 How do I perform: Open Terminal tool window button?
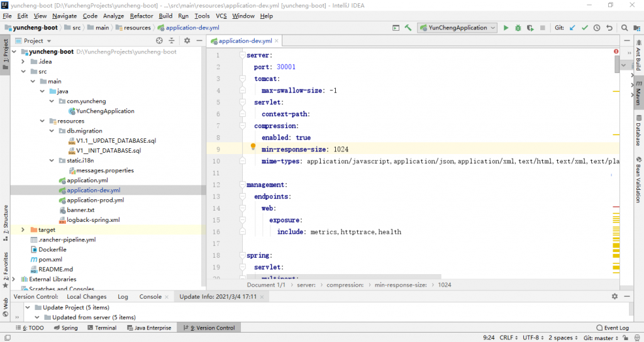[102, 328]
